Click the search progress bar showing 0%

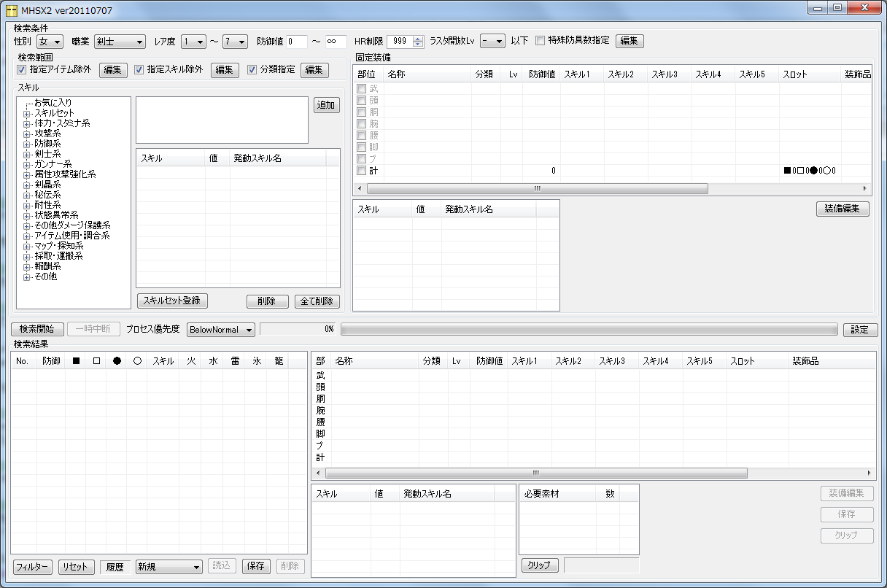click(x=589, y=330)
